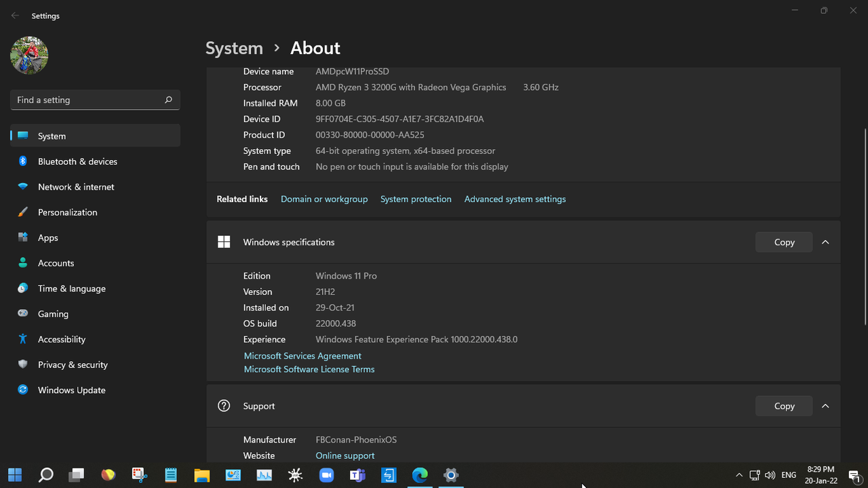Click the Apps icon in sidebar
The height and width of the screenshot is (488, 868).
pos(22,238)
